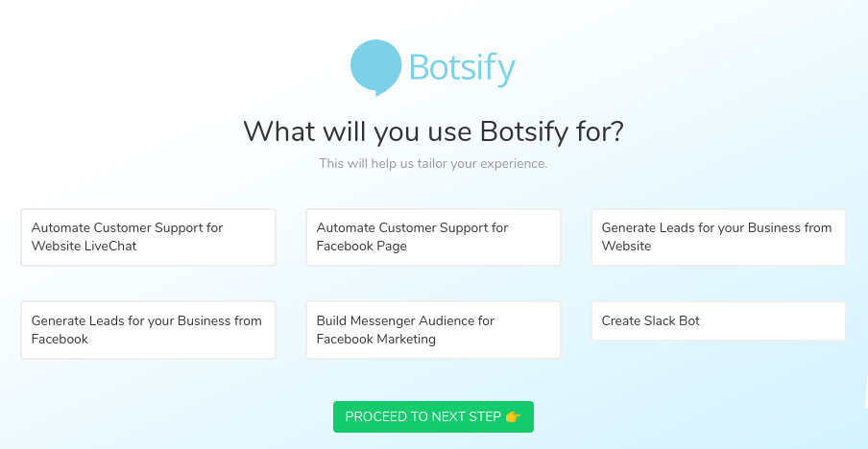This screenshot has height=449, width=868.
Task: Click 'Facebook Page' text in the support card
Action: [362, 247]
